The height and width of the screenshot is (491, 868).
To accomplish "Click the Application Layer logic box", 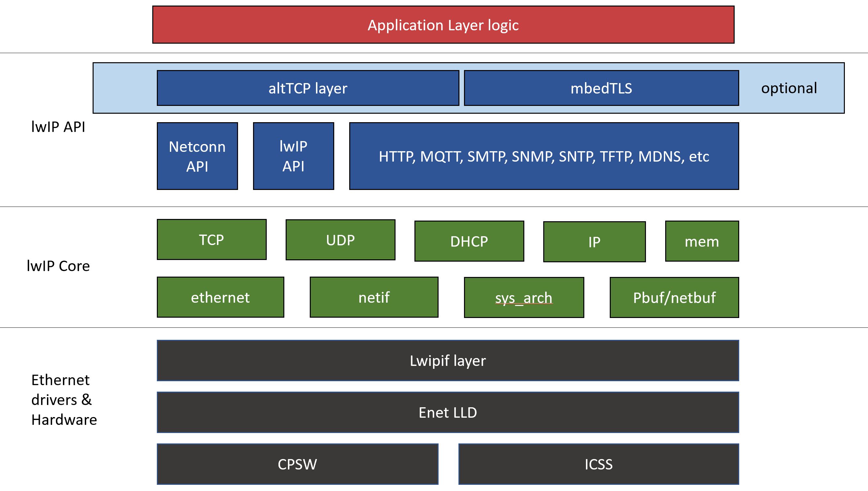I will click(443, 25).
